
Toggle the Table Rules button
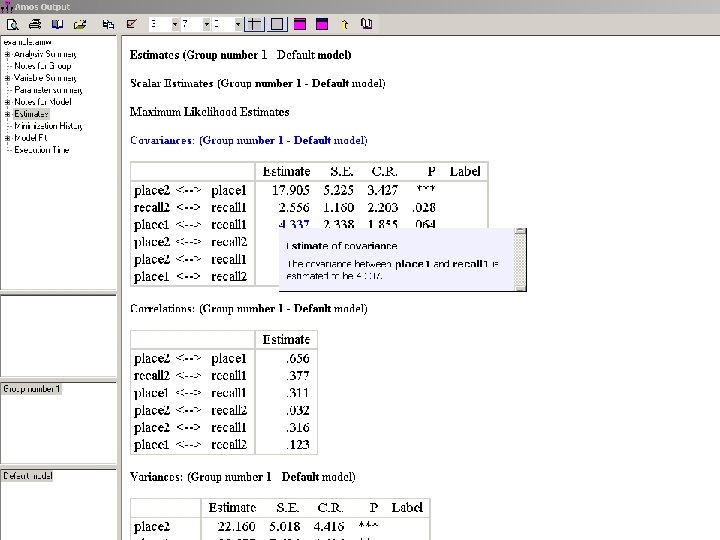[x=254, y=24]
